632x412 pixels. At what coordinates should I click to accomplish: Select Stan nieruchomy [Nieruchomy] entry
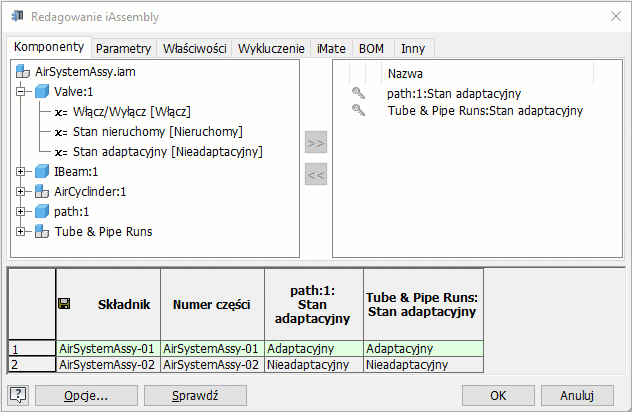click(158, 131)
